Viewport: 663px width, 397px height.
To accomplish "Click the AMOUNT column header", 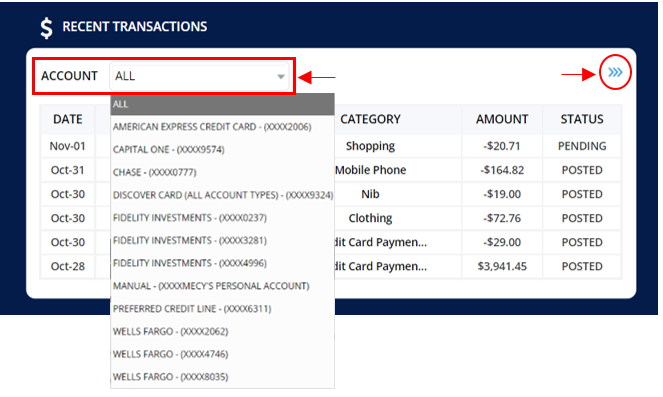I will pyautogui.click(x=502, y=119).
